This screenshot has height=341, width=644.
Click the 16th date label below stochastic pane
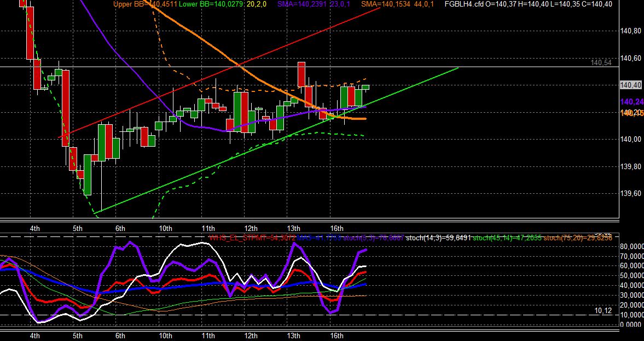[336, 336]
